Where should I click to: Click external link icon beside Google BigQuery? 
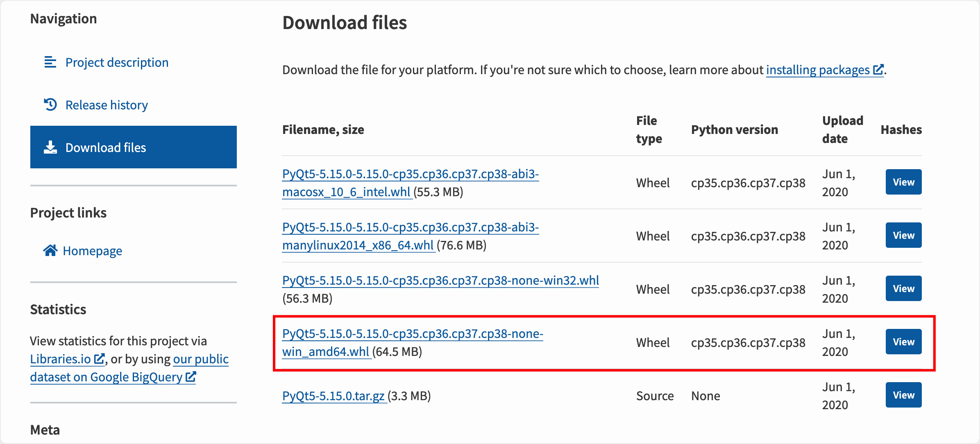coord(191,377)
